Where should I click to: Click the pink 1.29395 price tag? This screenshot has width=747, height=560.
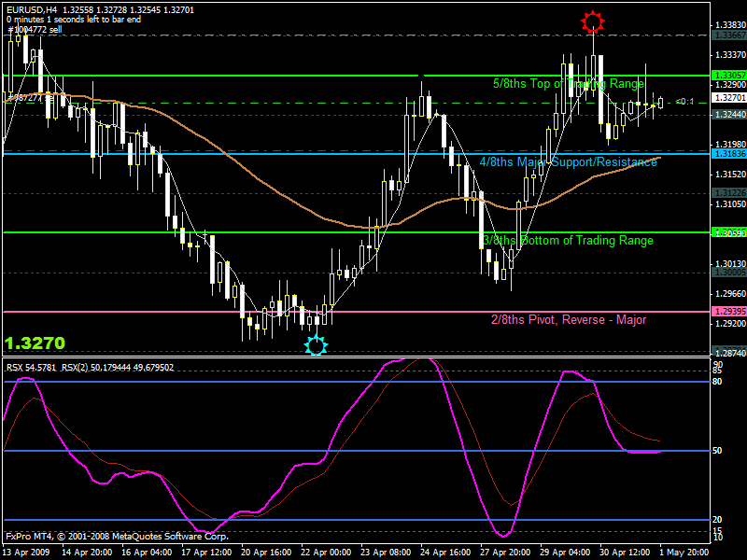(x=728, y=312)
